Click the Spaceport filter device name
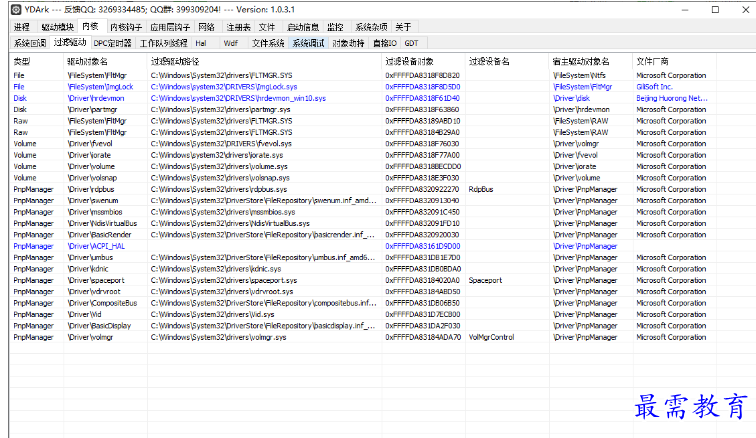This screenshot has height=438, width=756. [x=485, y=280]
